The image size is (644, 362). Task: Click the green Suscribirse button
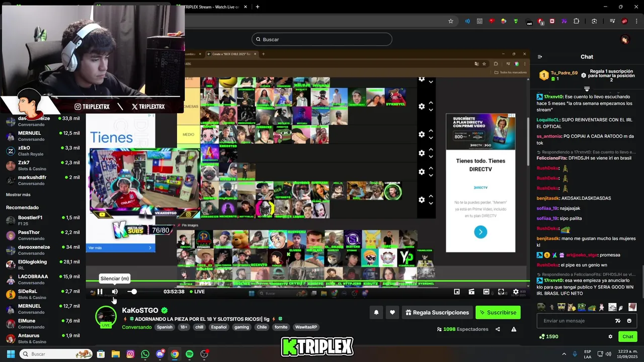pos(498,313)
